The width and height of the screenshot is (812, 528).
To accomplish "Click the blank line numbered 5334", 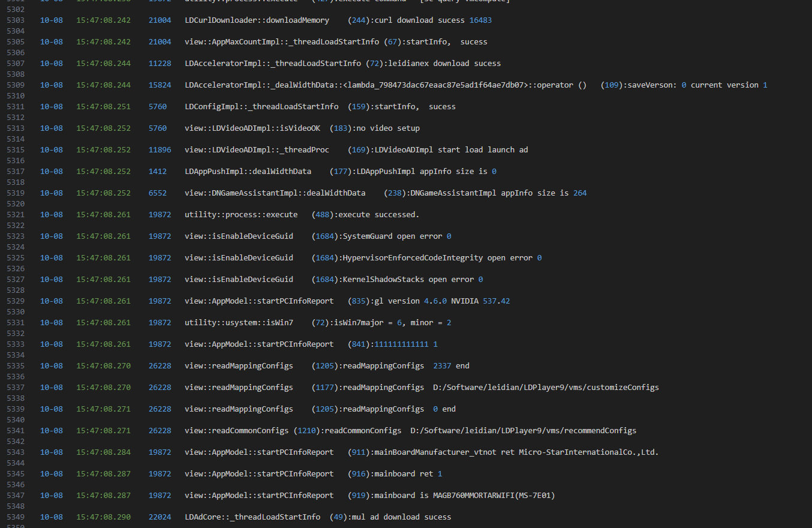I will coord(16,355).
